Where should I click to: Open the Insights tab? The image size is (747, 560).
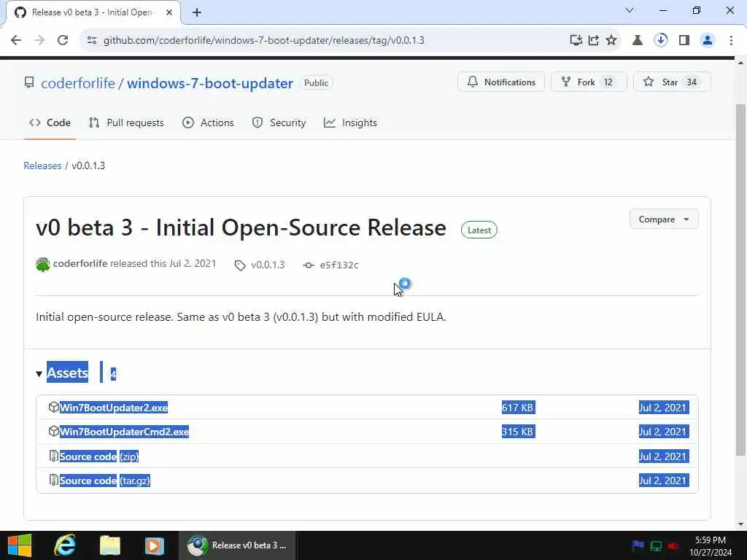coord(350,122)
